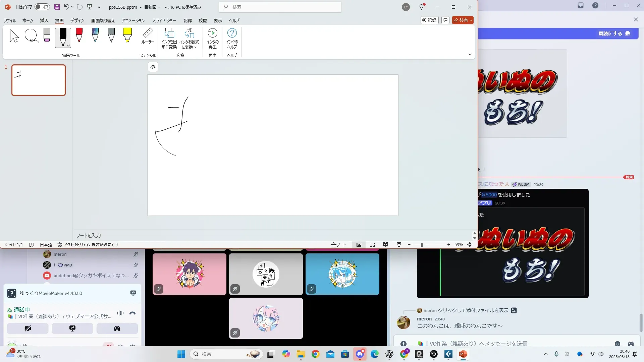Click the Share button
Image resolution: width=644 pixels, height=362 pixels.
point(461,20)
